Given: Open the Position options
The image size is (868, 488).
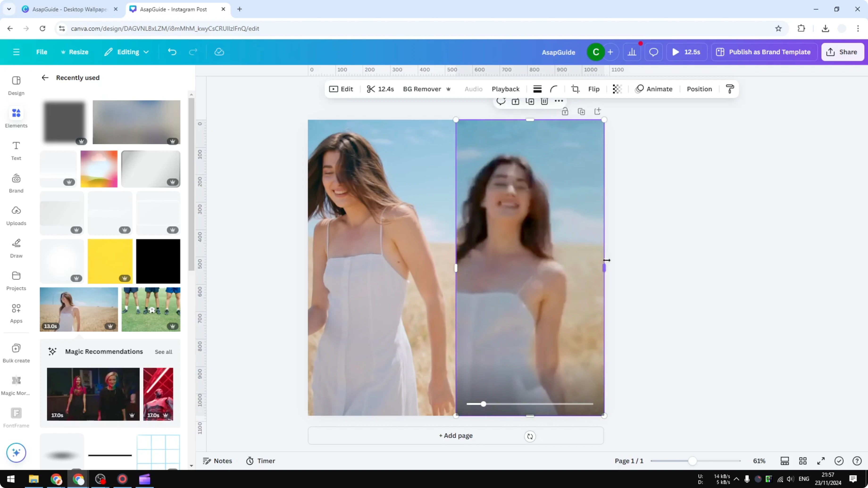Looking at the screenshot, I should [x=700, y=89].
